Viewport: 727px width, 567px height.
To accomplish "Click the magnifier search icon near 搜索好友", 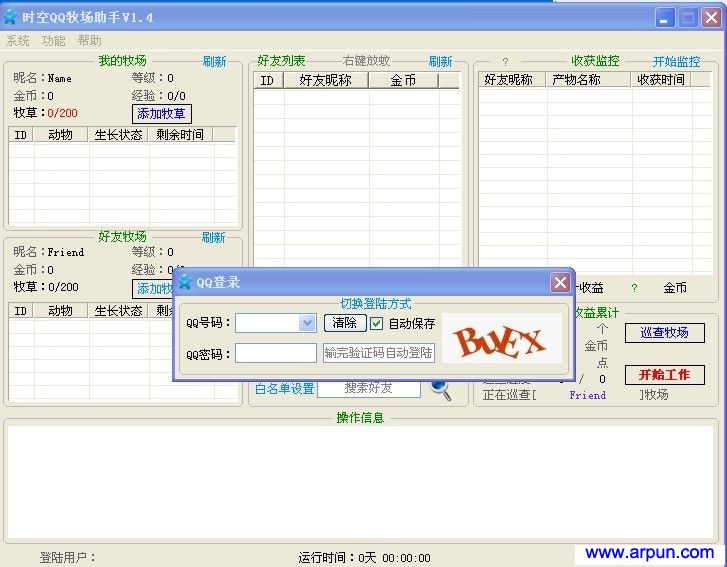I will pyautogui.click(x=440, y=389).
